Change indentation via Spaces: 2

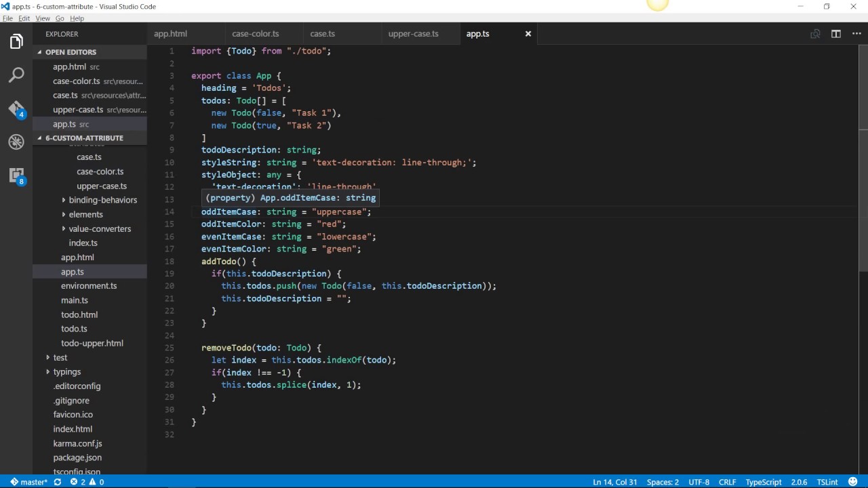click(x=663, y=482)
